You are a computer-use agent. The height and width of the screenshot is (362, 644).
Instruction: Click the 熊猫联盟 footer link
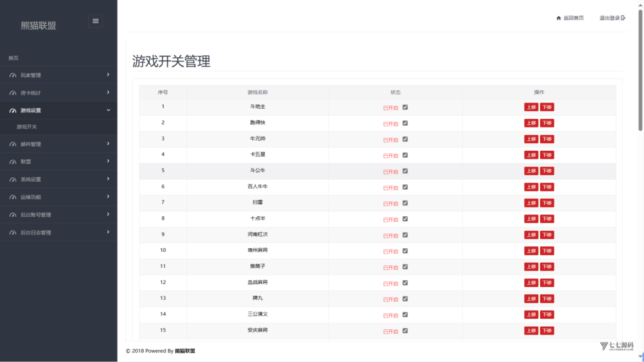point(185,351)
